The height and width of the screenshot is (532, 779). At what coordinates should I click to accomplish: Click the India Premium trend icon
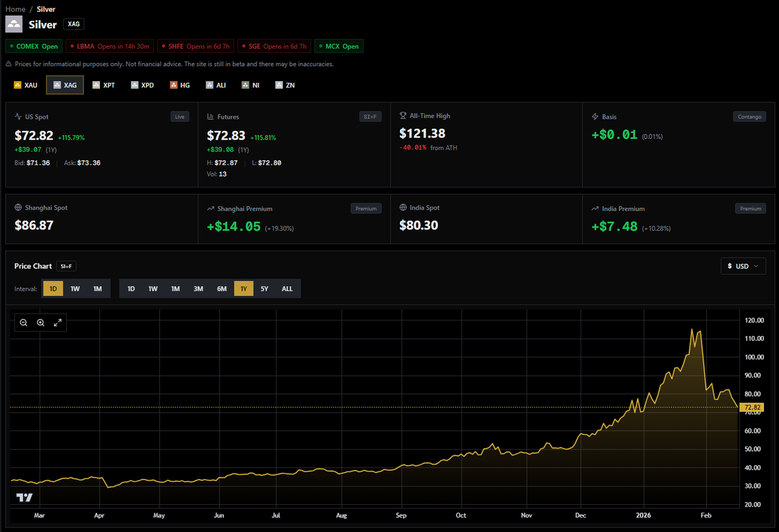click(595, 209)
